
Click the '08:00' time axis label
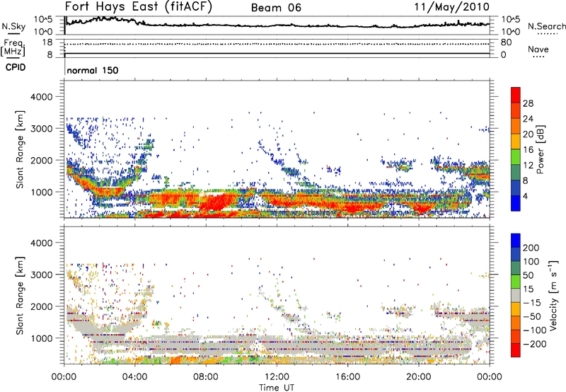[206, 377]
